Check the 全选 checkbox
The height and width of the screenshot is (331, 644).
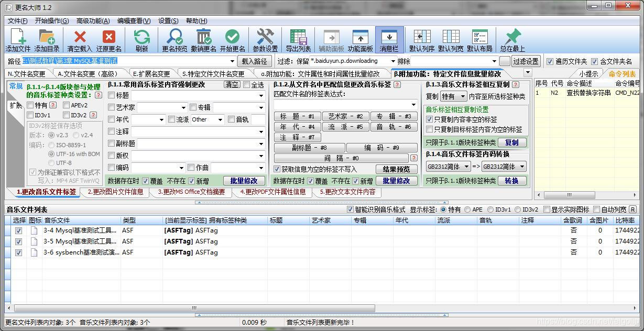(x=246, y=85)
